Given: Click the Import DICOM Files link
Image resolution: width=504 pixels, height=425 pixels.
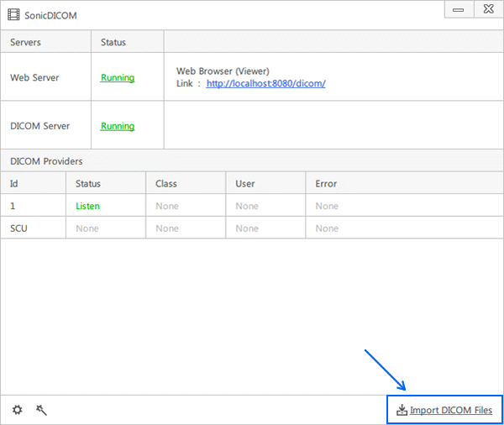Looking at the screenshot, I should (444, 410).
